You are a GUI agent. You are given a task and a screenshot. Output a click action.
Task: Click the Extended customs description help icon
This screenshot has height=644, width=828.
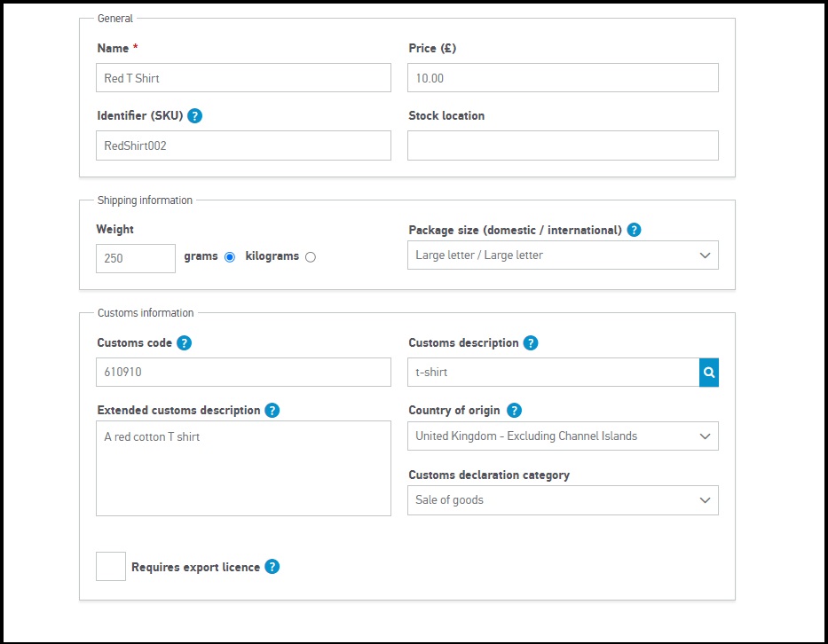(x=272, y=411)
